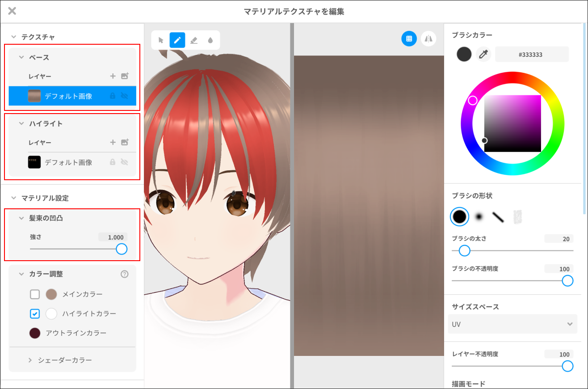Image resolution: width=588 pixels, height=389 pixels.
Task: Collapse the 髪束の凹凸 group
Action: pyautogui.click(x=21, y=218)
